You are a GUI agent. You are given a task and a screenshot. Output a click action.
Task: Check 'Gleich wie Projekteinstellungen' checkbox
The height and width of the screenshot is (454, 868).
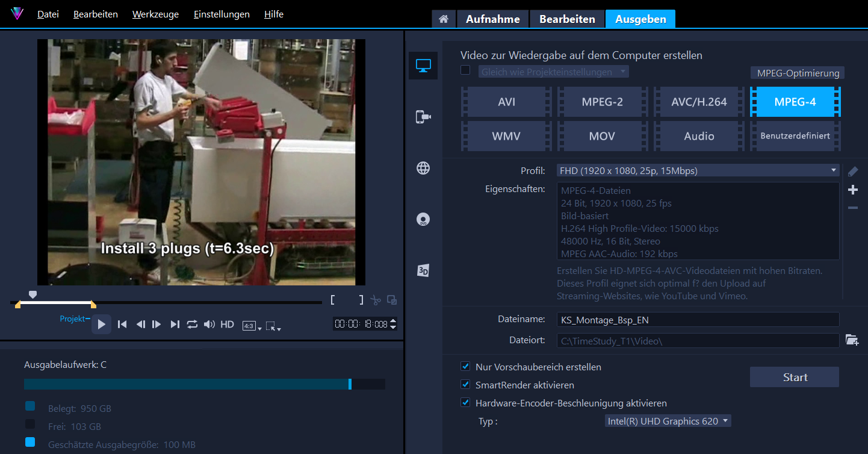tap(465, 70)
